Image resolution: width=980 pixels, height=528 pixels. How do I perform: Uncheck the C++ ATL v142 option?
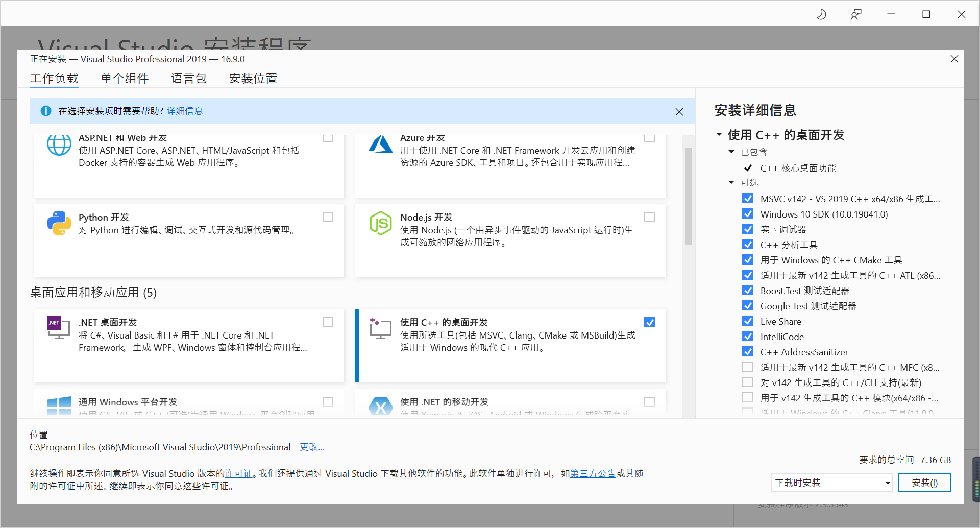tap(748, 275)
